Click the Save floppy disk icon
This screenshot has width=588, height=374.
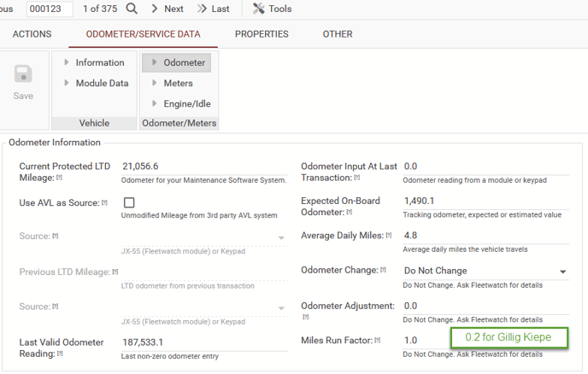23,73
